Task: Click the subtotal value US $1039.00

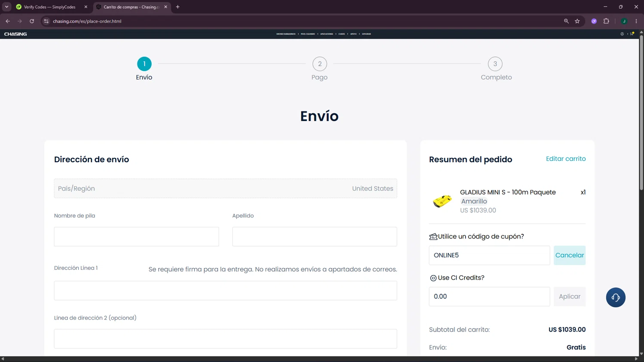Action: coord(567,329)
